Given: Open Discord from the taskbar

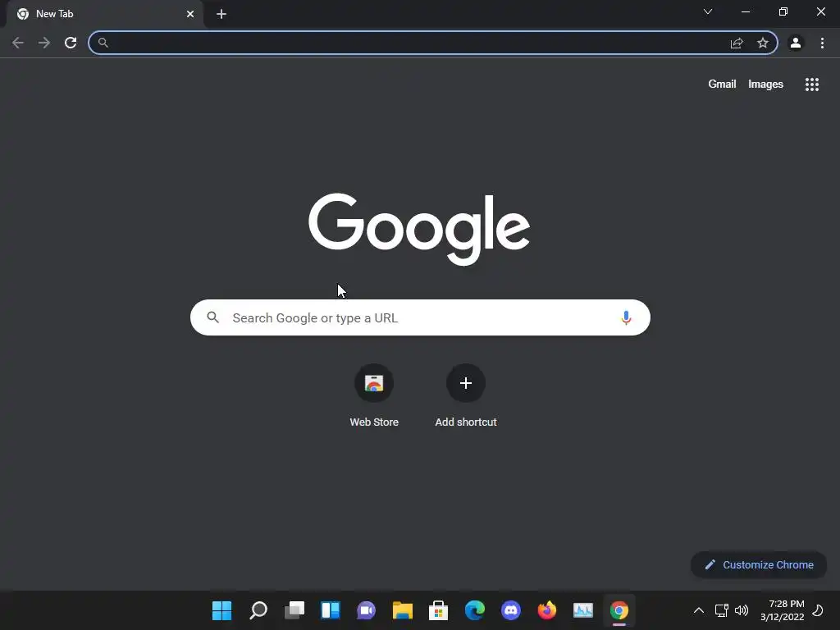Looking at the screenshot, I should point(510,610).
